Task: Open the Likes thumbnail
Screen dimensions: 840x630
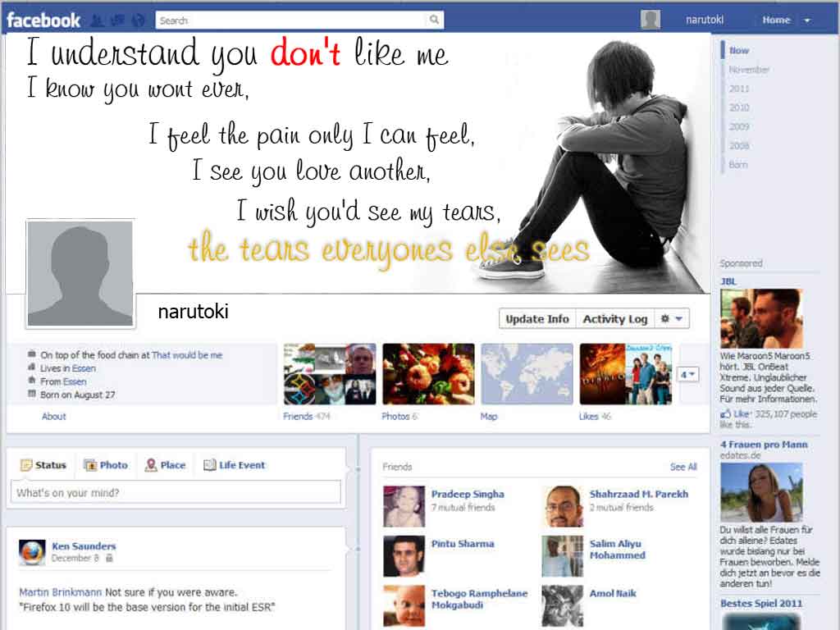Action: pos(625,374)
